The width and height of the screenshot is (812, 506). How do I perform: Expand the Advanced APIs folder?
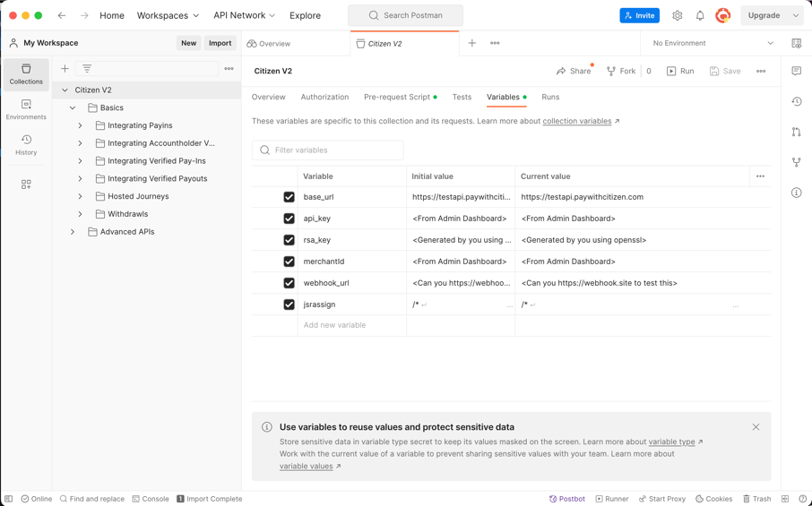tap(73, 232)
